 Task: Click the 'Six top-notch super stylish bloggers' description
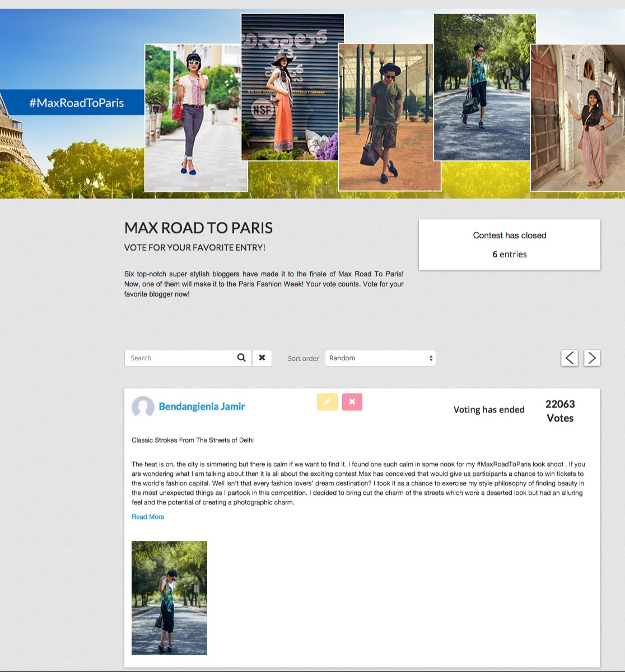(x=264, y=284)
